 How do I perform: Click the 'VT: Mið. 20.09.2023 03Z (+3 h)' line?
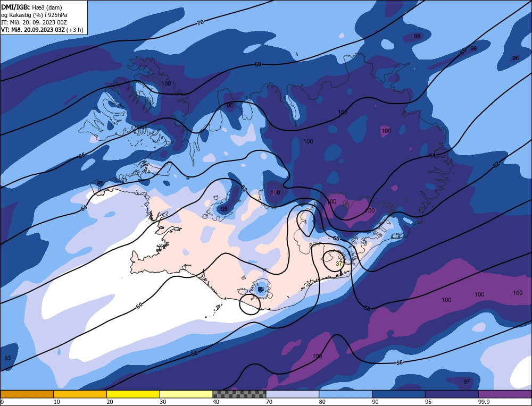click(42, 29)
